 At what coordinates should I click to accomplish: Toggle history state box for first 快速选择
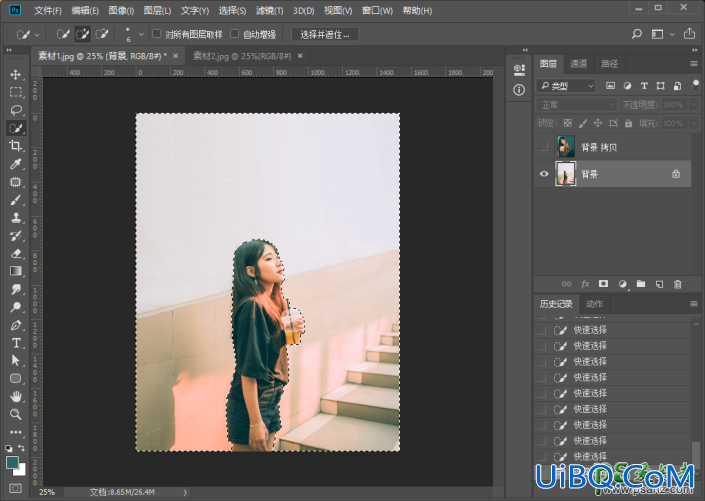pos(541,330)
